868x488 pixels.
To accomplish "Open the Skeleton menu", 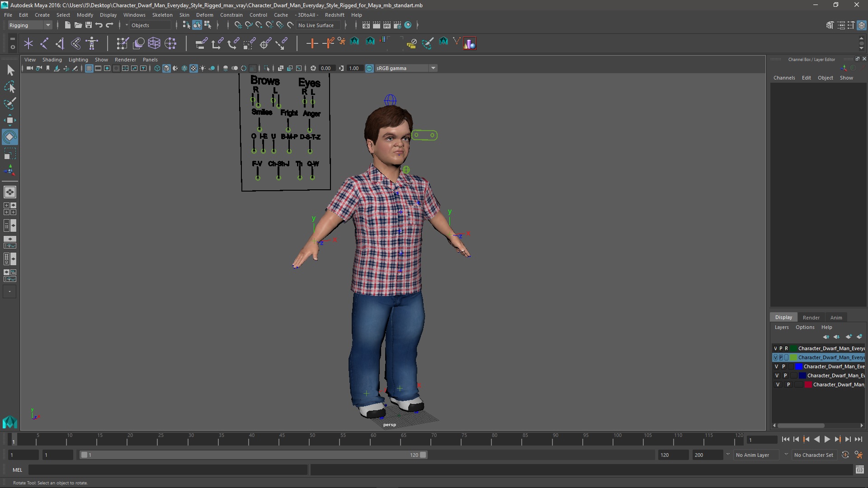I will (x=162, y=15).
